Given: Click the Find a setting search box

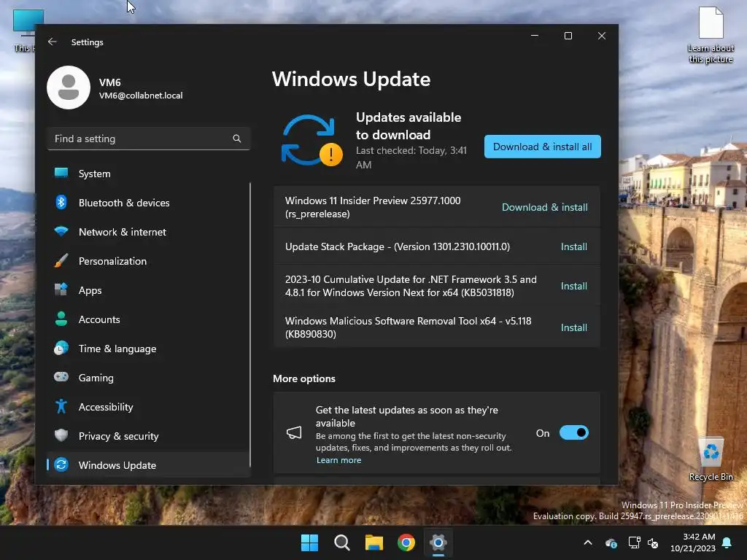Looking at the screenshot, I should [x=148, y=139].
